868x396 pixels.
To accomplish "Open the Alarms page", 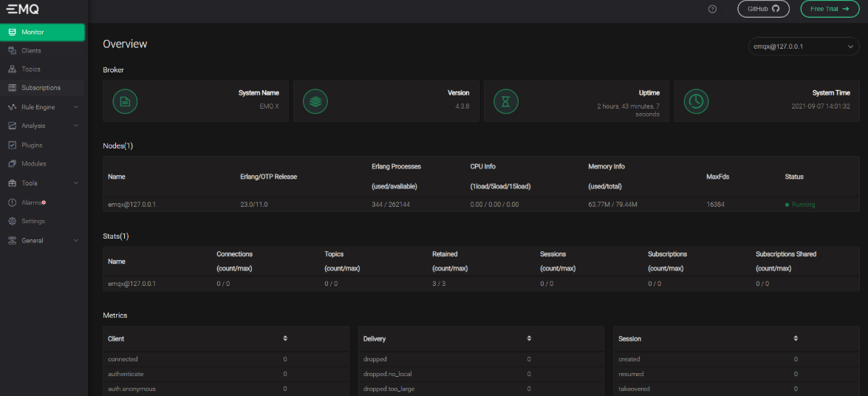I will (43, 202).
